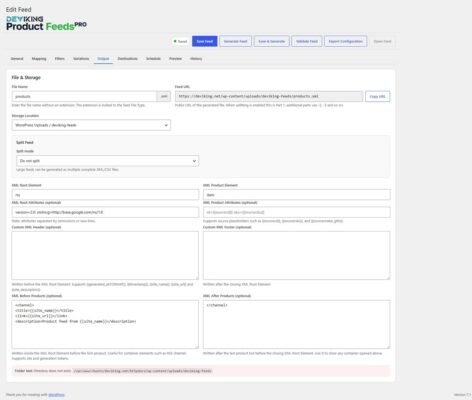Open the History tab

196,59
